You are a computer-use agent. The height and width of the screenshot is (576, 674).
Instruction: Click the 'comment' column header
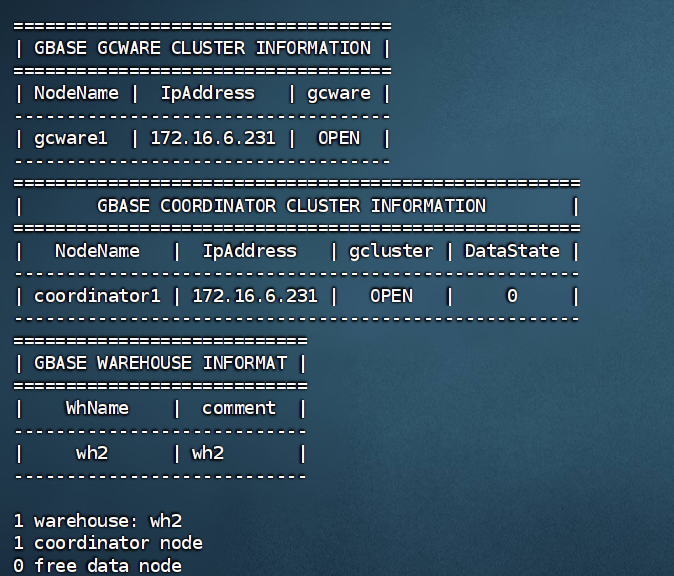pos(239,408)
